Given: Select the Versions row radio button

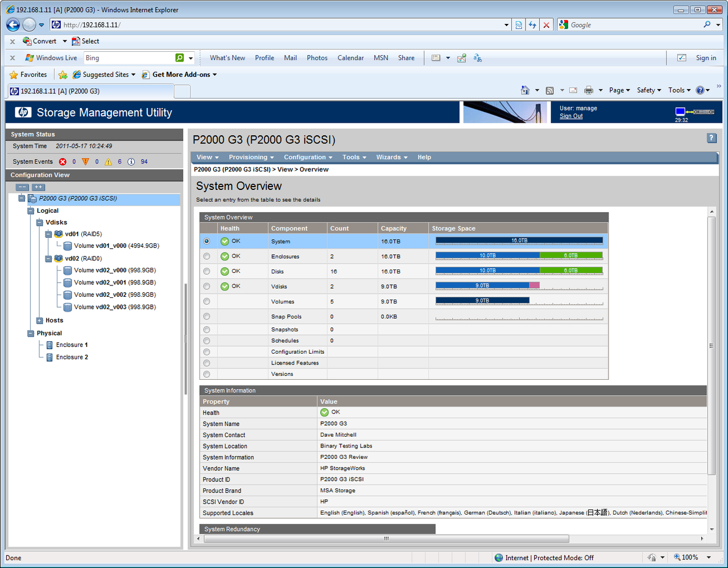Looking at the screenshot, I should click(206, 374).
